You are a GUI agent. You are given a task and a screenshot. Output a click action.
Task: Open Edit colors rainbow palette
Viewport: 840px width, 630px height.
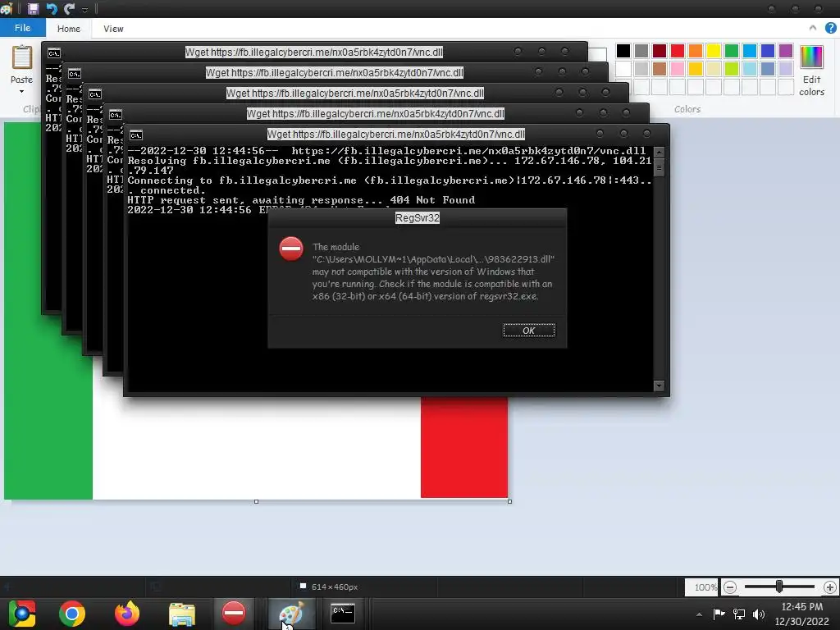tap(811, 57)
